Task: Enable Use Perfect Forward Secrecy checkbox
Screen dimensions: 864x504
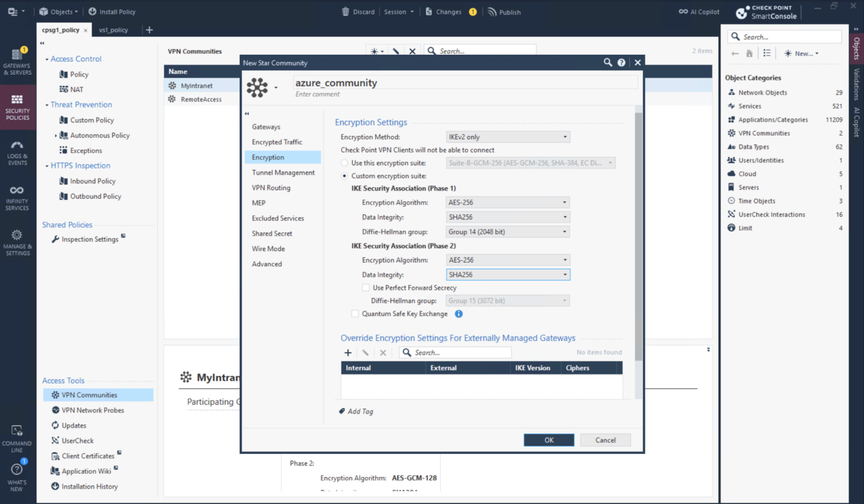Action: tap(365, 288)
